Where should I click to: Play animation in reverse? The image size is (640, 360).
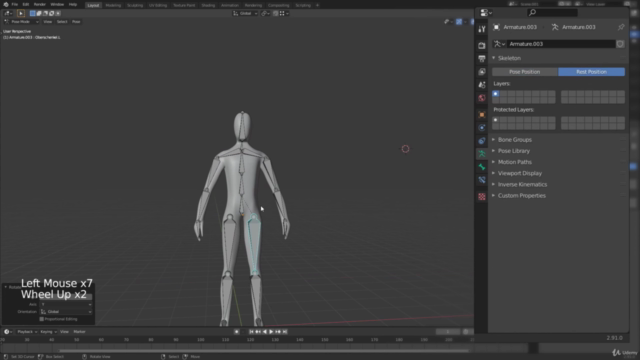point(264,332)
